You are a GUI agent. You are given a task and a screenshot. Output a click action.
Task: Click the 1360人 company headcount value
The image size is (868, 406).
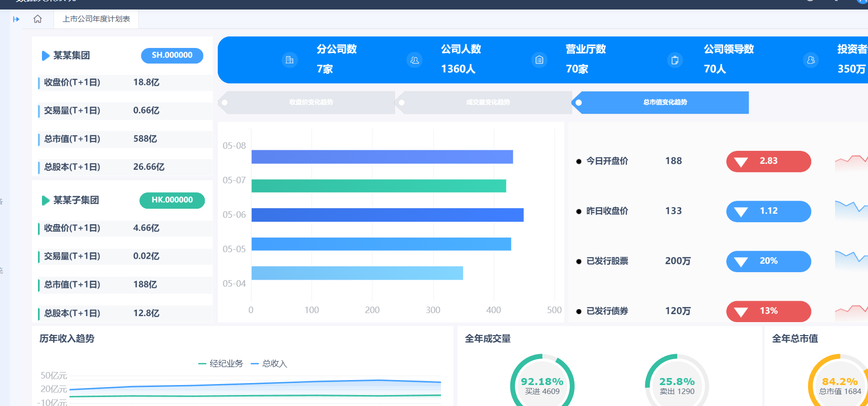point(458,69)
